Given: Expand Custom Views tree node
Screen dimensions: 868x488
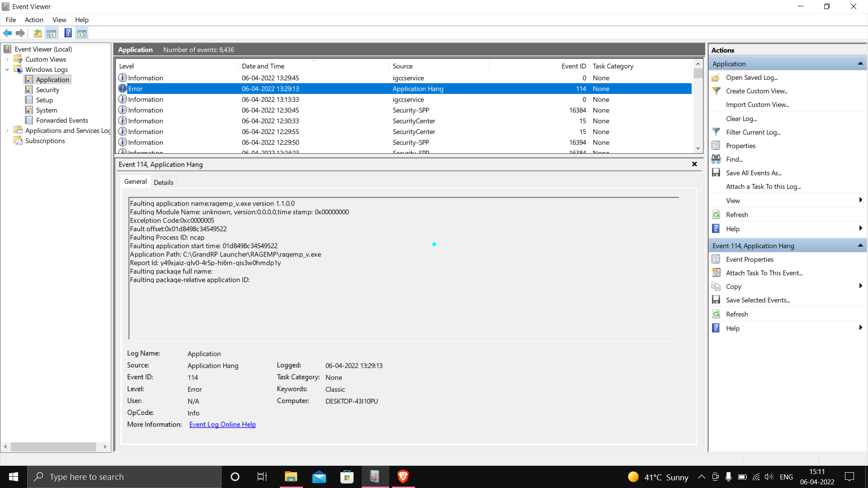Looking at the screenshot, I should click(x=7, y=59).
